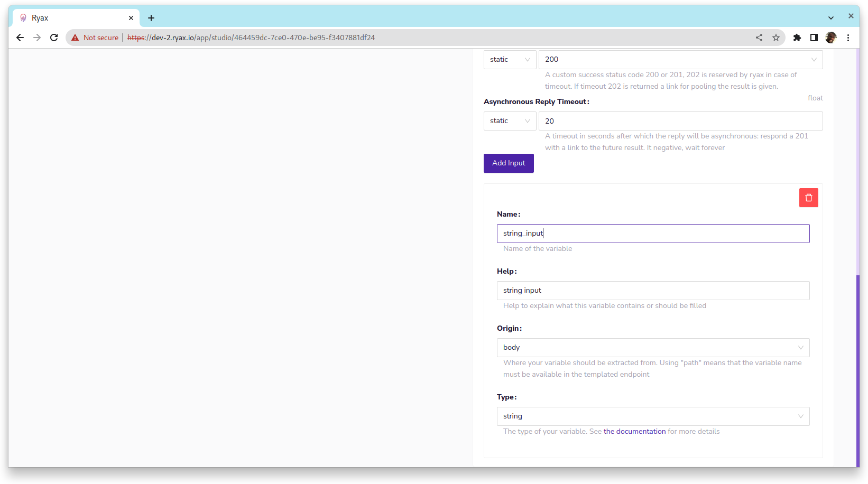Viewport: 868px width, 484px height.
Task: Open the browser profile avatar
Action: coord(831,38)
